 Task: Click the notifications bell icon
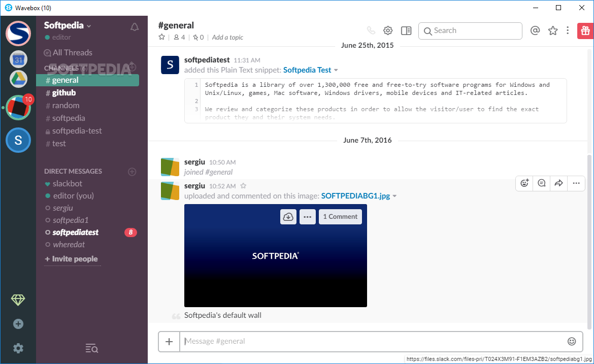click(x=135, y=27)
